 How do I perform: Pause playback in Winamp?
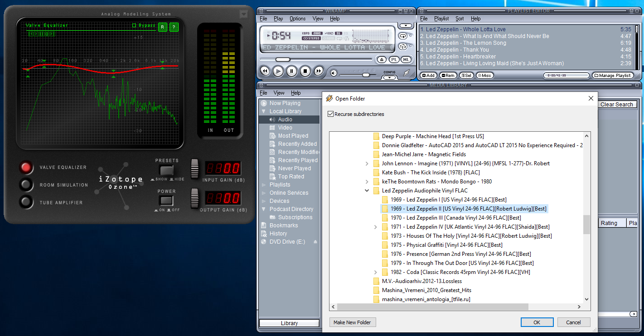click(292, 71)
